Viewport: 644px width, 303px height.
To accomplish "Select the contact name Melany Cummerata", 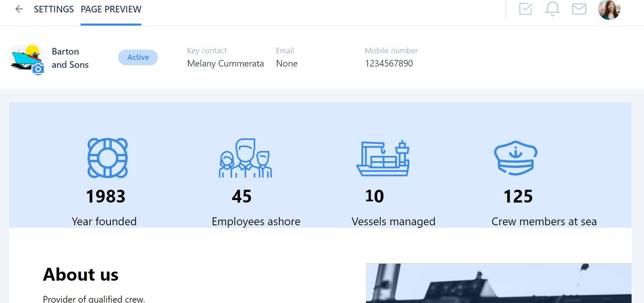I will pos(226,64).
